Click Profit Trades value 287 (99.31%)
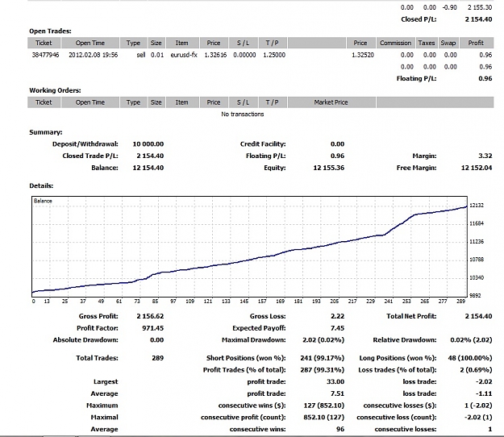The width and height of the screenshot is (504, 437). click(322, 370)
